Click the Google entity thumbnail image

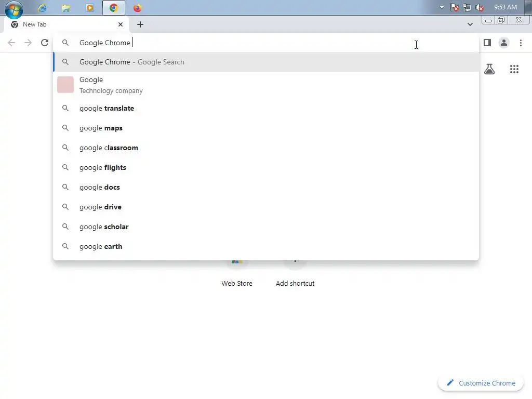point(65,85)
